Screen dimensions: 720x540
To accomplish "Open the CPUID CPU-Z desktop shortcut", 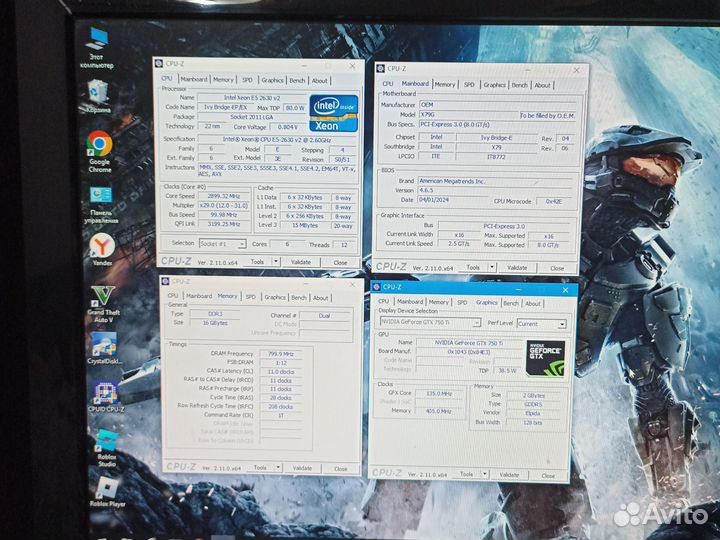I will 105,392.
